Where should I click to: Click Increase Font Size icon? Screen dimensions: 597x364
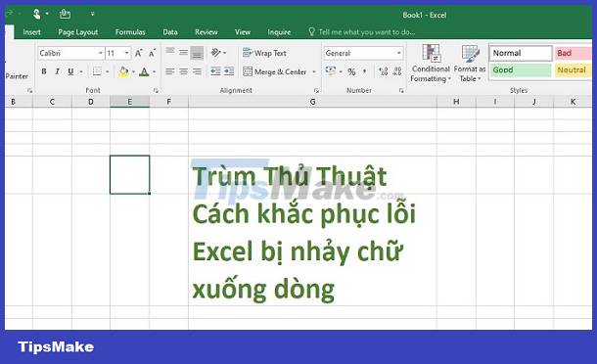[139, 53]
